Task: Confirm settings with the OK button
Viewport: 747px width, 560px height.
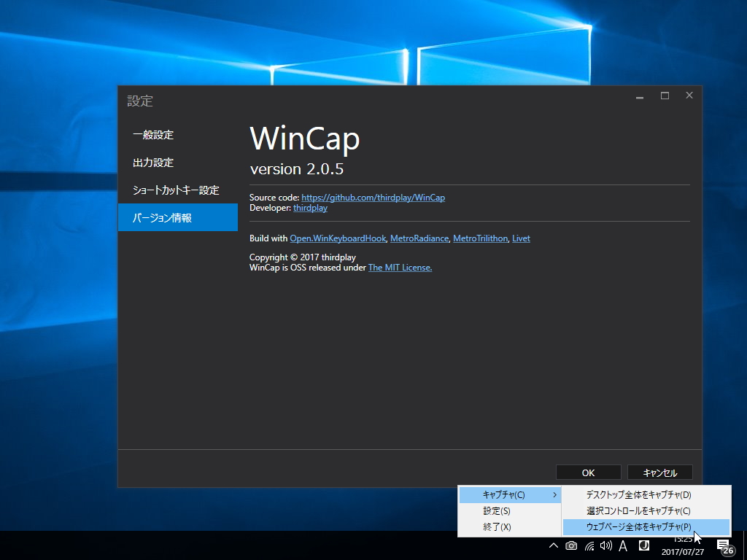Action: (588, 472)
